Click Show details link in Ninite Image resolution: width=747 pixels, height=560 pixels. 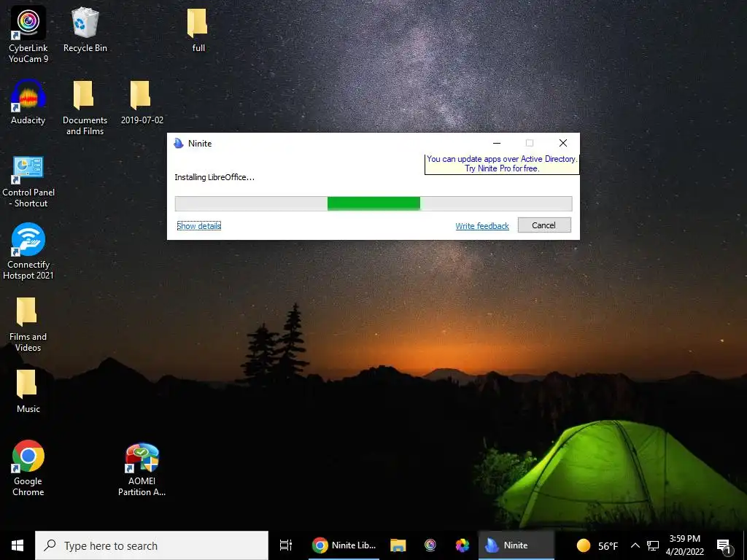pos(199,226)
